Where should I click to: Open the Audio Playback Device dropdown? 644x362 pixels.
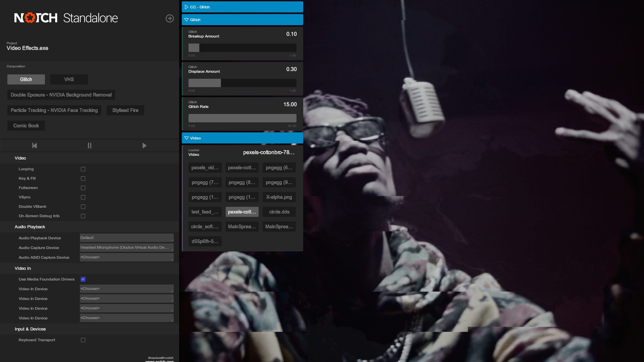click(126, 238)
